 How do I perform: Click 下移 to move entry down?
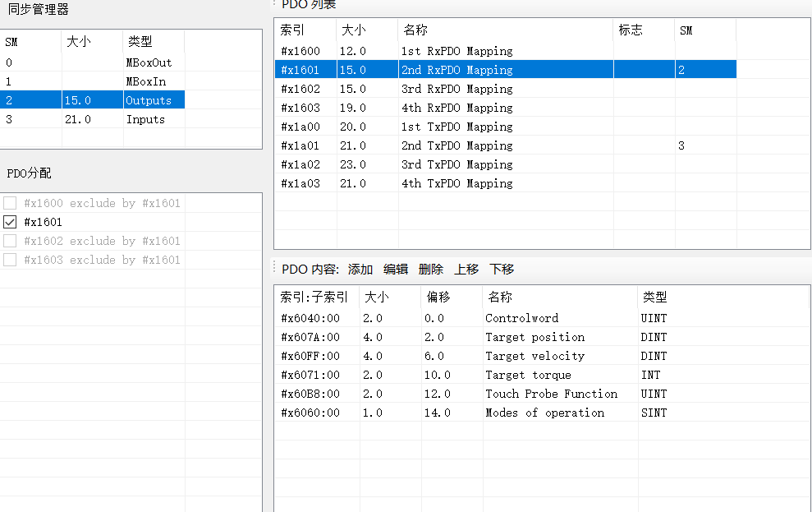502,270
